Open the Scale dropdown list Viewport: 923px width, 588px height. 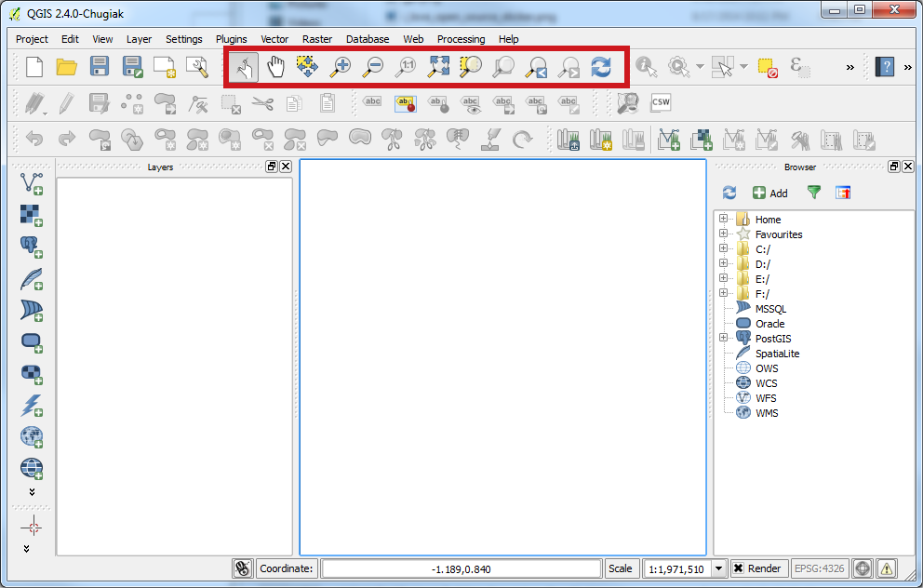[x=719, y=568]
